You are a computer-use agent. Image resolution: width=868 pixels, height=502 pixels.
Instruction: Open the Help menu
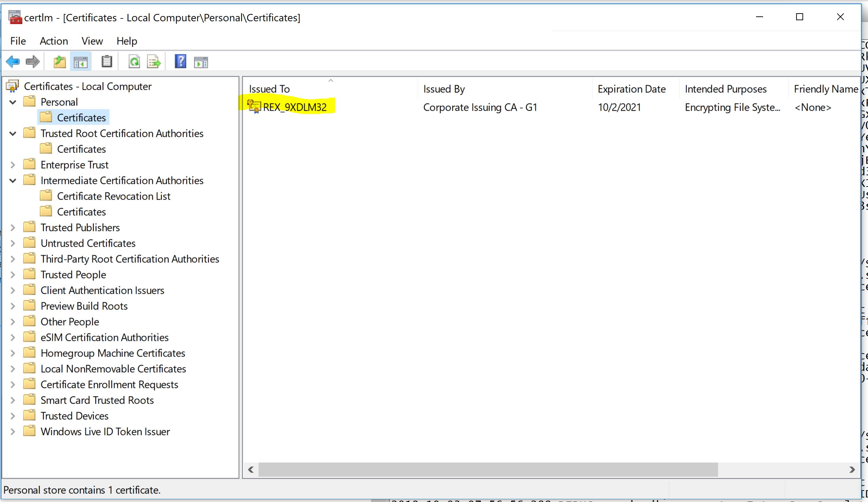click(x=126, y=41)
